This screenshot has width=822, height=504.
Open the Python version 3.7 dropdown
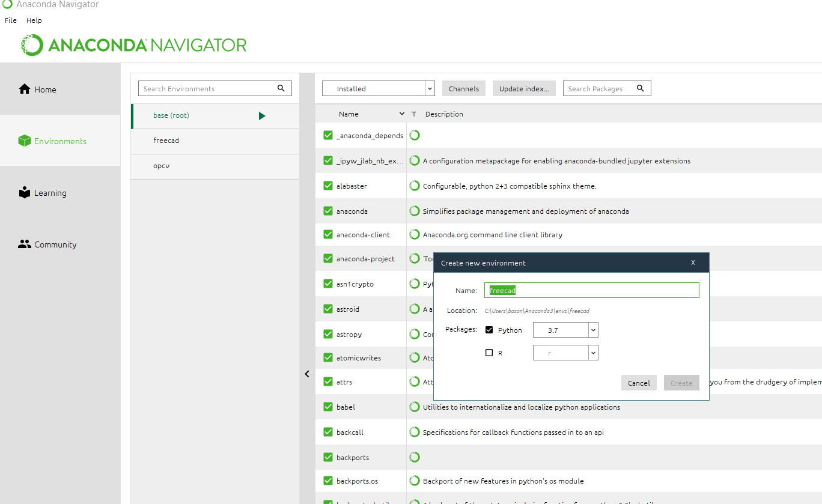pos(565,330)
